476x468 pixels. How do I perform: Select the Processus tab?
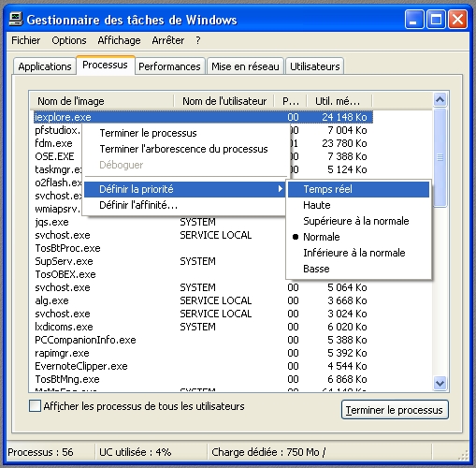pos(105,65)
